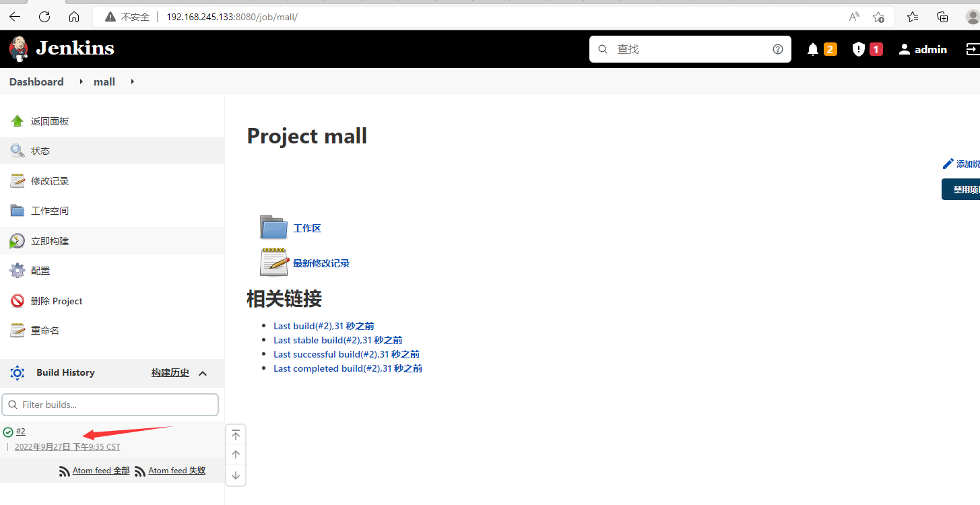Open the Dashboard breadcrumb link
980x505 pixels.
pyautogui.click(x=36, y=81)
